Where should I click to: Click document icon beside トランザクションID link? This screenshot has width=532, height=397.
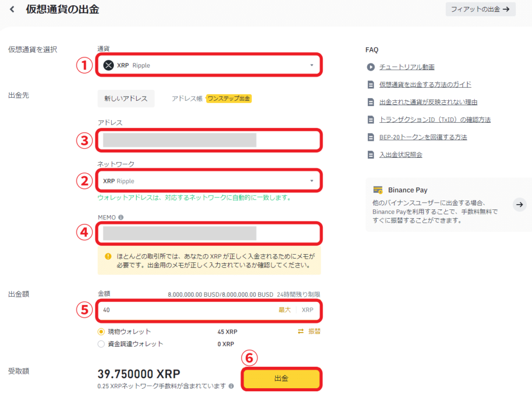click(x=371, y=120)
